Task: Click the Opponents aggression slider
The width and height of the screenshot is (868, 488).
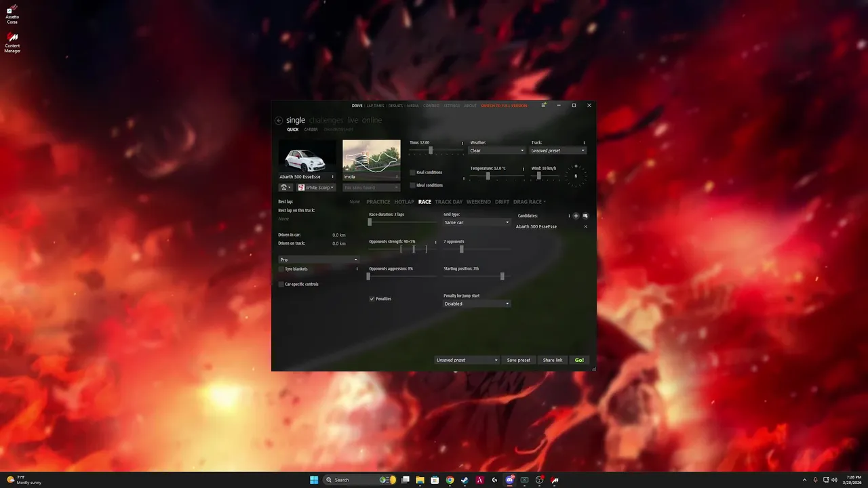Action: tap(402, 277)
